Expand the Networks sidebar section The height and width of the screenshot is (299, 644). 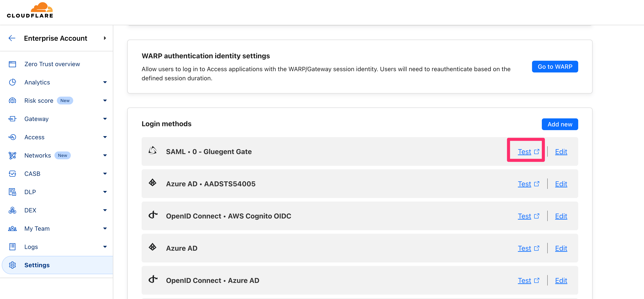(105, 155)
